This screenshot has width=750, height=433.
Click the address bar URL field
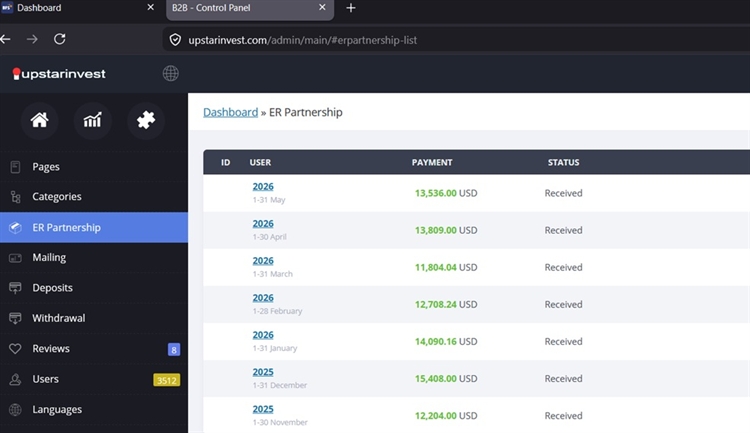click(457, 40)
